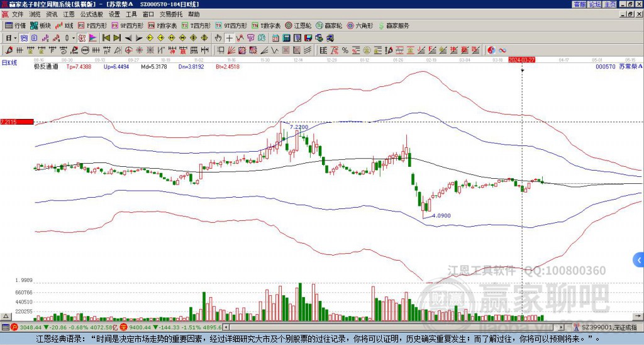
Task: Open the 江恩 menu
Action: coord(69,14)
